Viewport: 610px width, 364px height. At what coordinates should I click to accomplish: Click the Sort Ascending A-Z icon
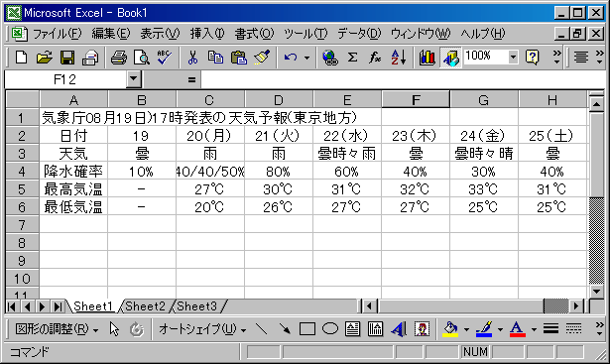[399, 58]
